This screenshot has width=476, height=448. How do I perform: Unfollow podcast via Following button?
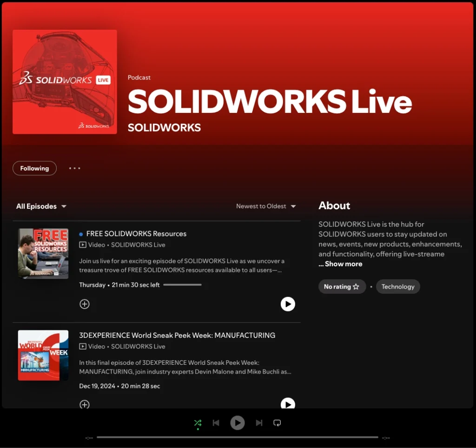[34, 168]
